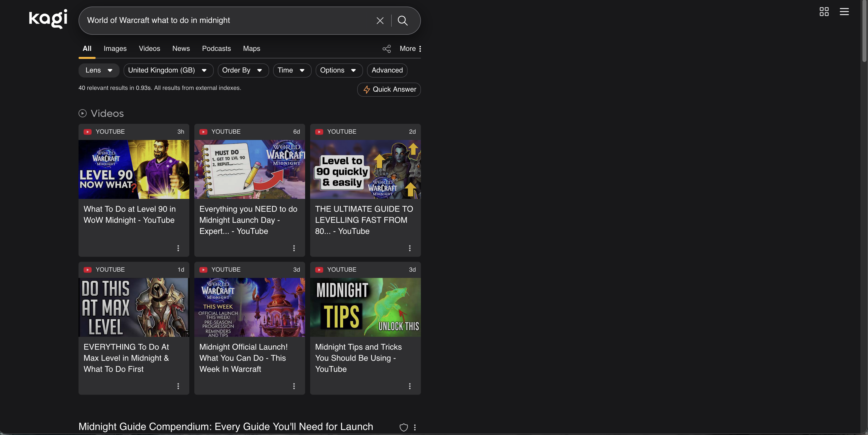Open the Lens dropdown
Image resolution: width=868 pixels, height=435 pixels.
(x=98, y=70)
